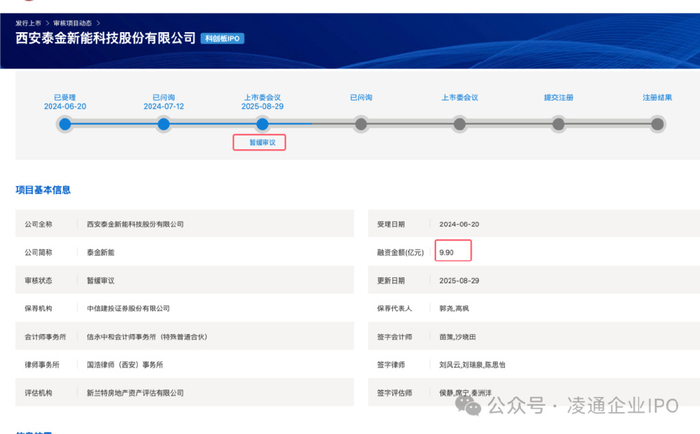Click the 公司全称 label
This screenshot has width=700, height=434.
[x=38, y=224]
